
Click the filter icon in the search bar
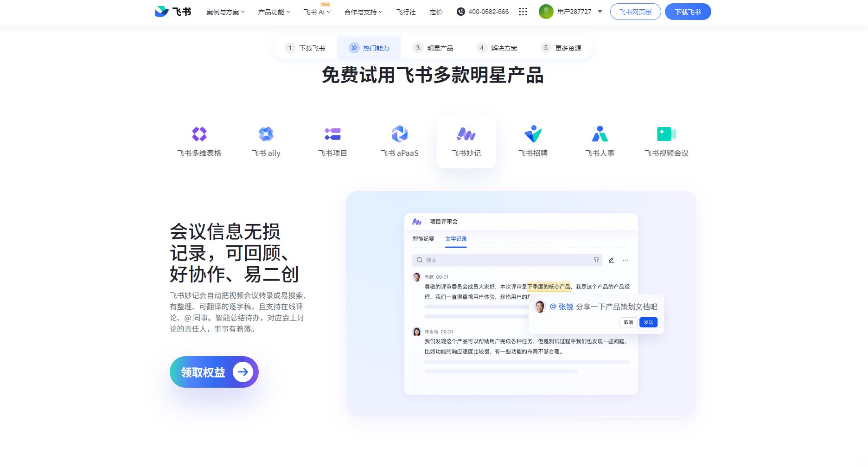596,260
